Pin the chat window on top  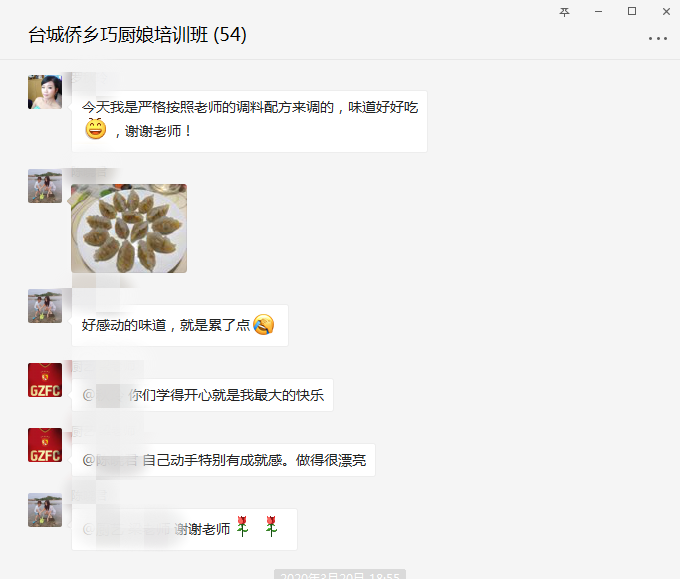tap(564, 12)
